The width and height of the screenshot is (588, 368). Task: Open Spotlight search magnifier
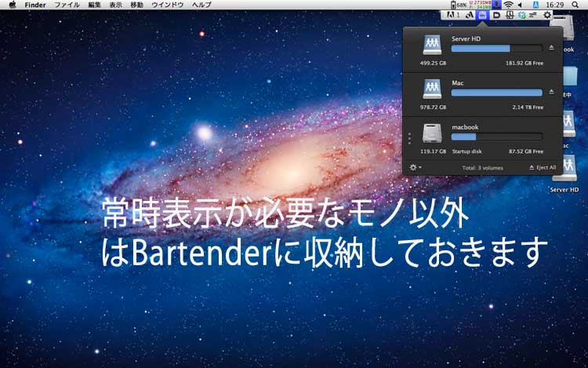coord(575,5)
